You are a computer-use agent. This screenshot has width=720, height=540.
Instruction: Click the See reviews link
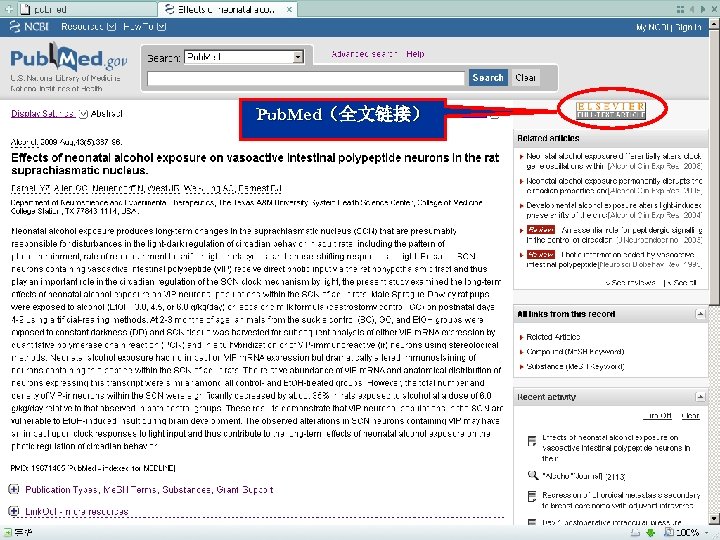pyautogui.click(x=630, y=283)
